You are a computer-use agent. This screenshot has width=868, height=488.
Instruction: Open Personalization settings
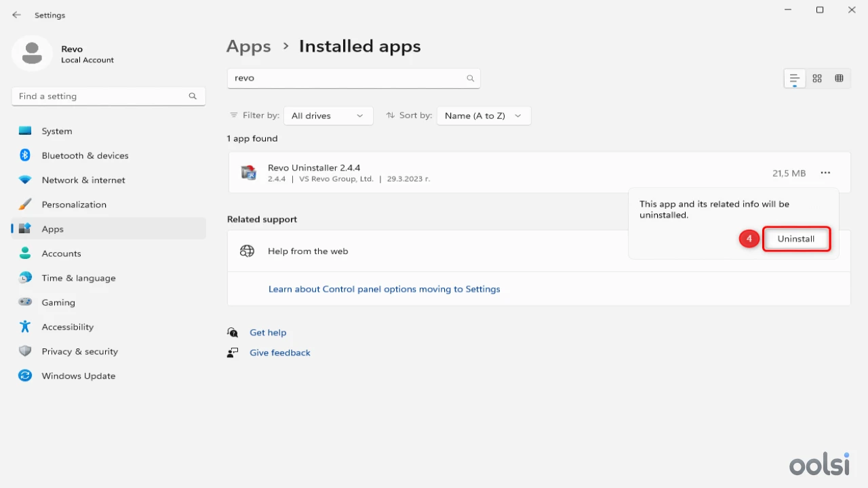[108, 204]
